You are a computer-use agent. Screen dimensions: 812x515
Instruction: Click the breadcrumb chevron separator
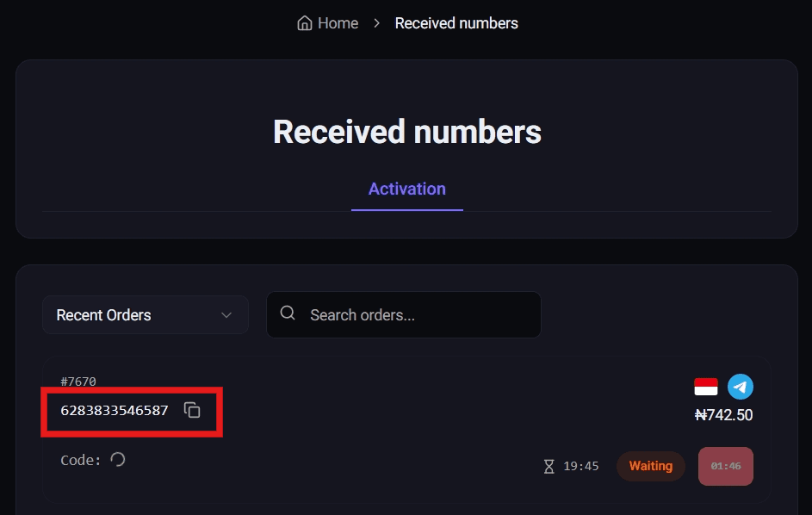point(376,23)
